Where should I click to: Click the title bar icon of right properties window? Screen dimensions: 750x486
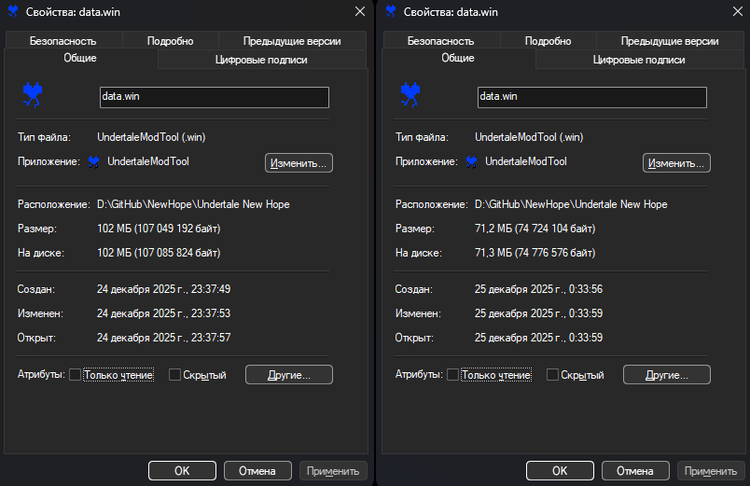coord(391,10)
